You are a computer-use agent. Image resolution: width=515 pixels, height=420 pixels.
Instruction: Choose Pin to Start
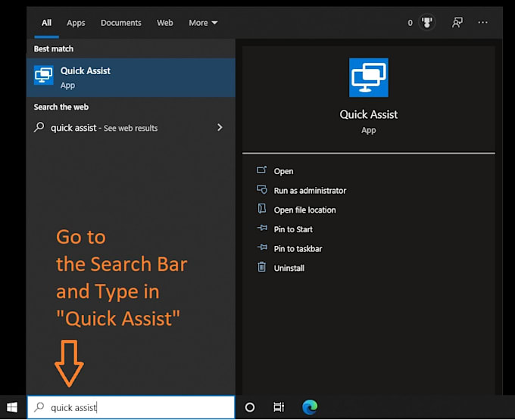(293, 229)
